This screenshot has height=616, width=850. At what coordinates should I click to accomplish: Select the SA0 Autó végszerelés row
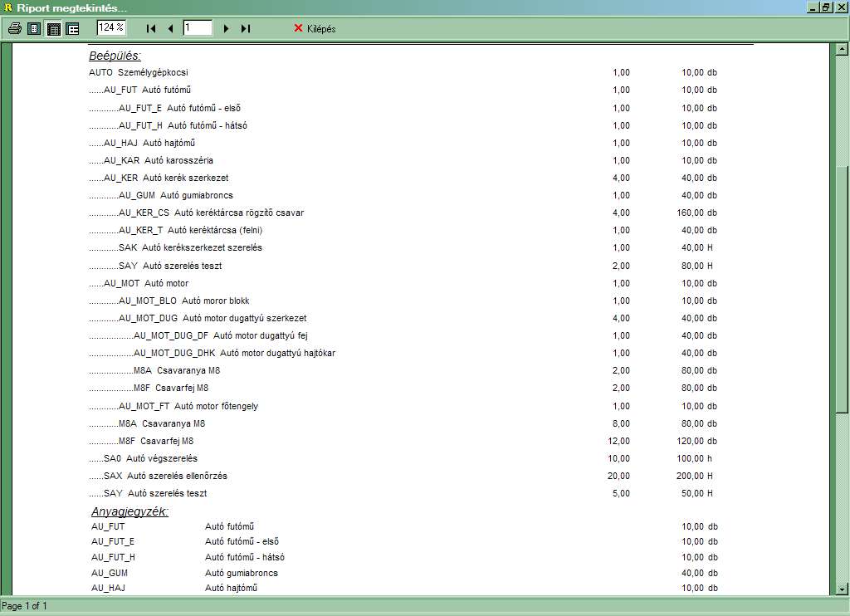403,458
